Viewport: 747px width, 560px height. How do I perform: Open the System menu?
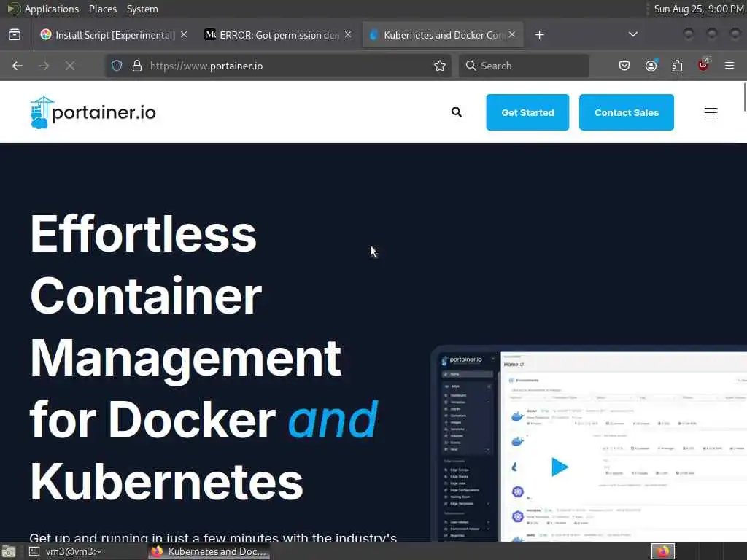142,9
